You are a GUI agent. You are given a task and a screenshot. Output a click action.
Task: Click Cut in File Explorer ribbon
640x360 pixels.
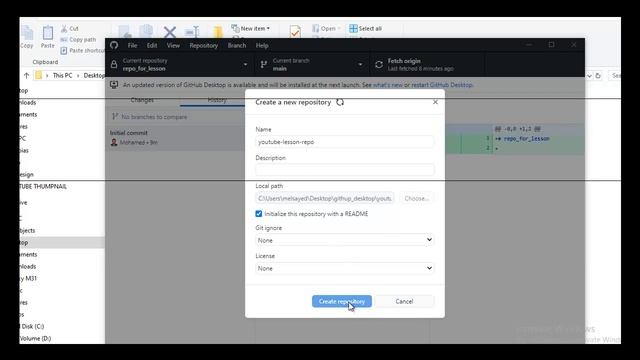point(70,29)
